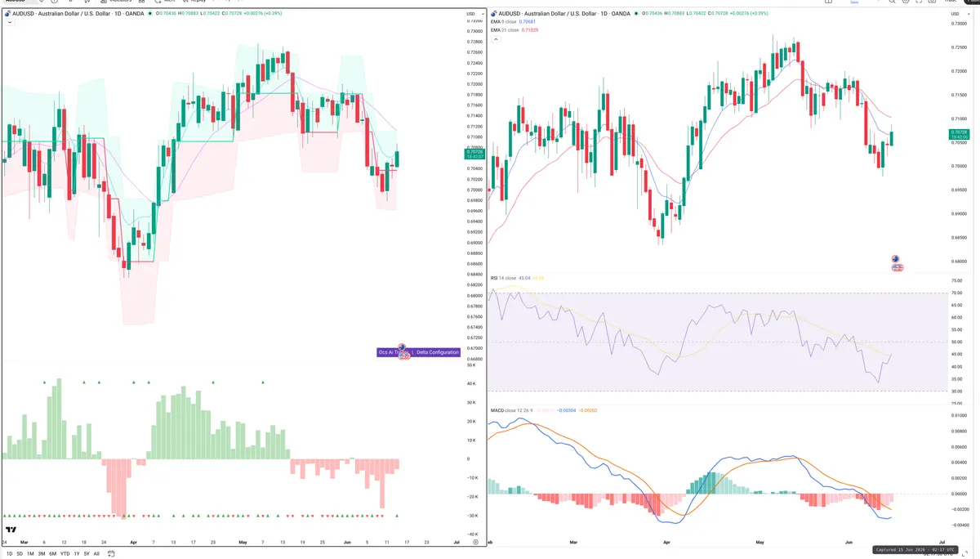Set time range to 1M
Viewport: 980px width, 559px height.
tap(29, 553)
